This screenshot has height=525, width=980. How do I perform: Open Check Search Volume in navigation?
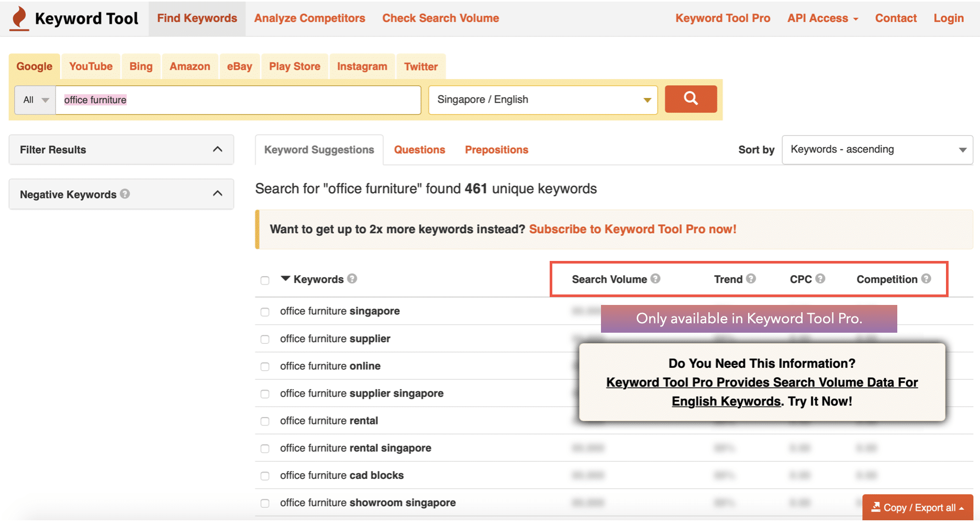click(x=440, y=18)
